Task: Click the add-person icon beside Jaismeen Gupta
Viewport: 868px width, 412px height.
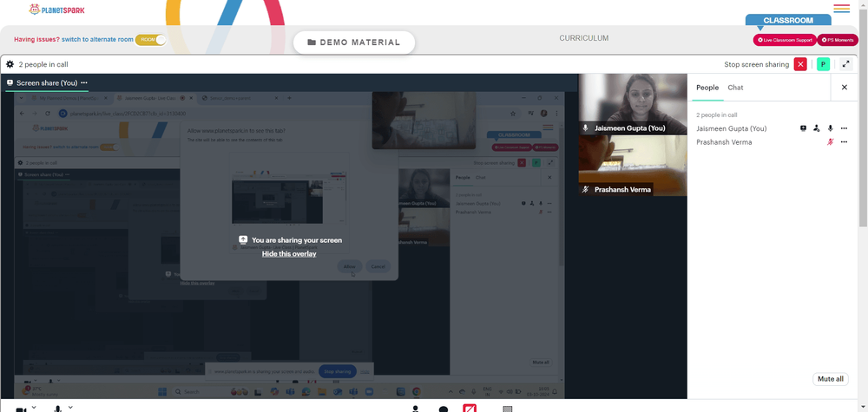Action: pyautogui.click(x=816, y=128)
